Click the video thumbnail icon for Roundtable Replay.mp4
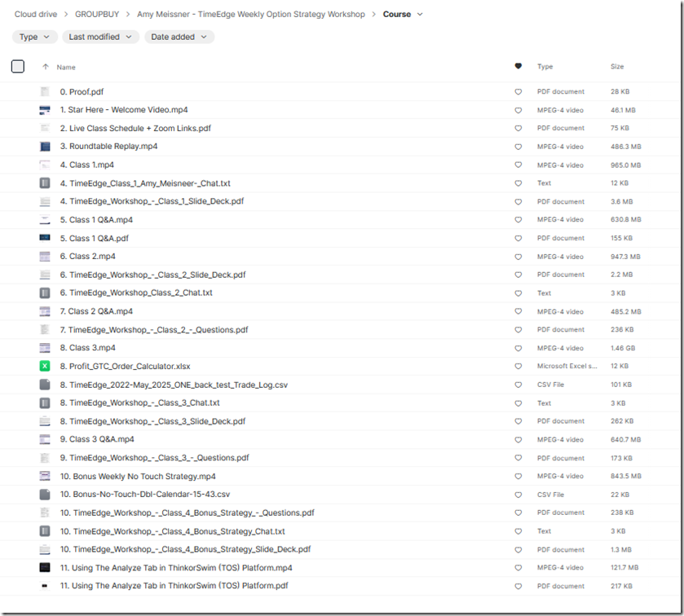This screenshot has width=684, height=616. pyautogui.click(x=45, y=147)
